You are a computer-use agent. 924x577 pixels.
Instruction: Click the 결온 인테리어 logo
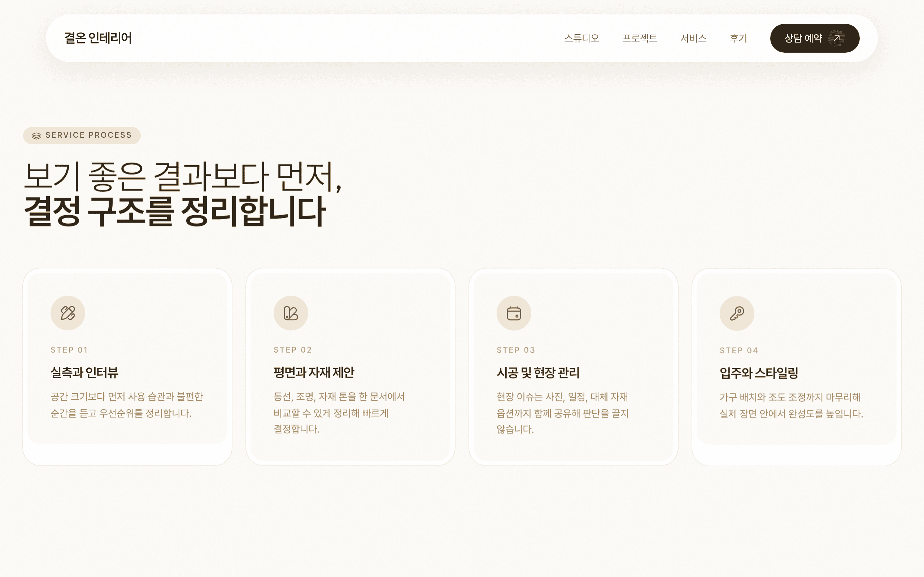pos(99,38)
